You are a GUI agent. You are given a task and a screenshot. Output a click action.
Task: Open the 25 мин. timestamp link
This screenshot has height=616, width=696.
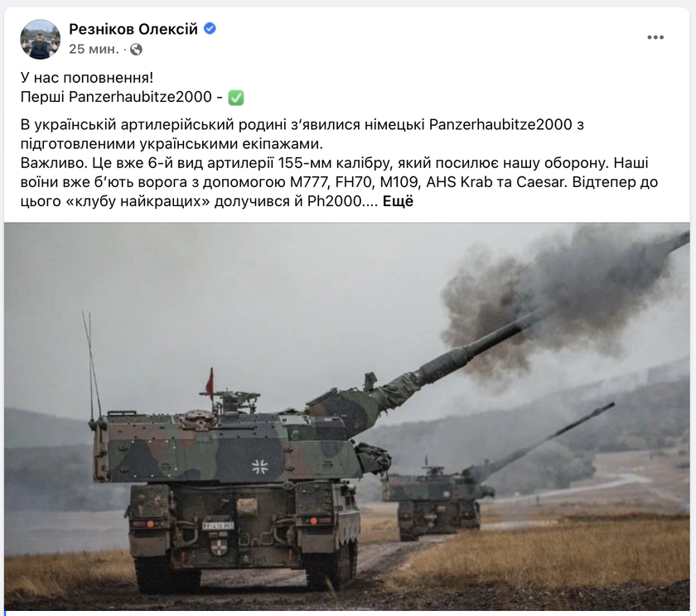click(x=94, y=49)
